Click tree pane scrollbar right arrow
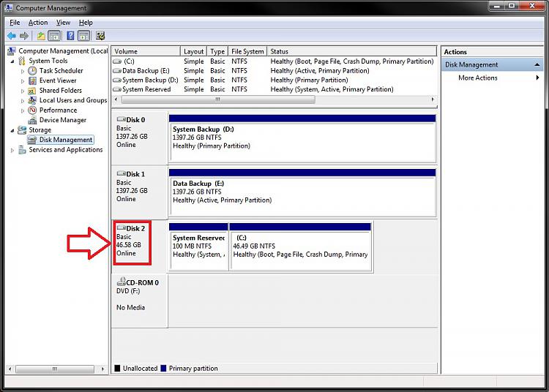 tap(102, 369)
